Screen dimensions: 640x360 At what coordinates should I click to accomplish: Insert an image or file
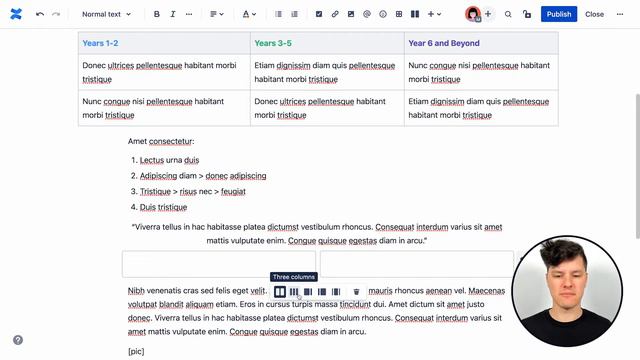tap(351, 14)
